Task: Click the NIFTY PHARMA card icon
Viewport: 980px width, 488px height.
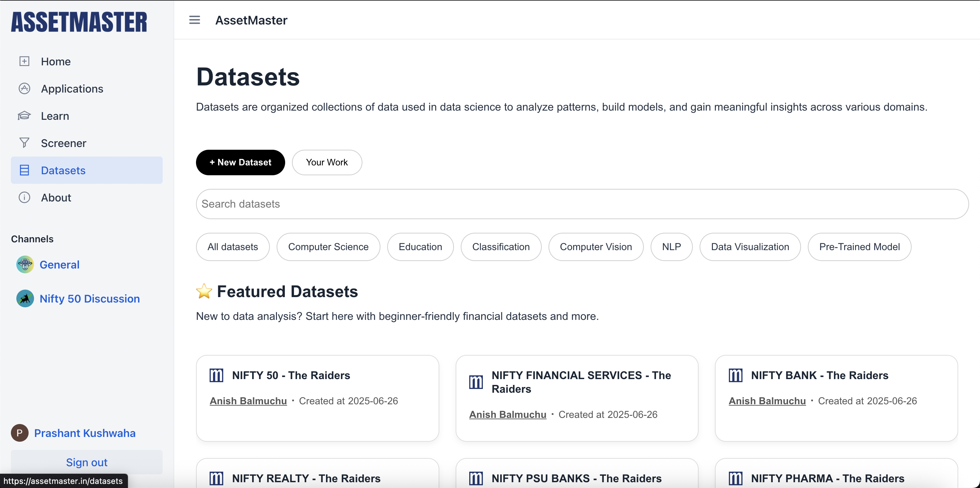Action: coord(735,478)
